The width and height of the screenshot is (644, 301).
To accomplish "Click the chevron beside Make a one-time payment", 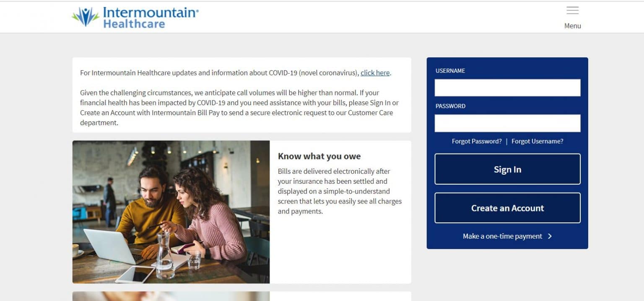I will [549, 236].
